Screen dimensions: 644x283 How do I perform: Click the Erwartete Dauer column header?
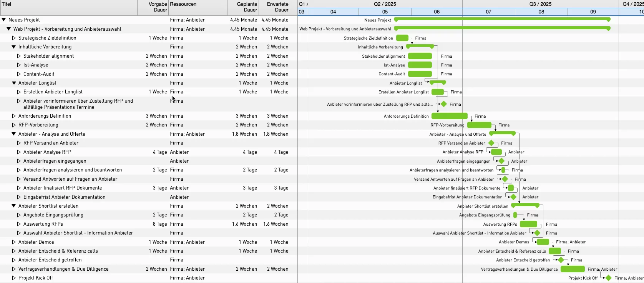pyautogui.click(x=278, y=7)
